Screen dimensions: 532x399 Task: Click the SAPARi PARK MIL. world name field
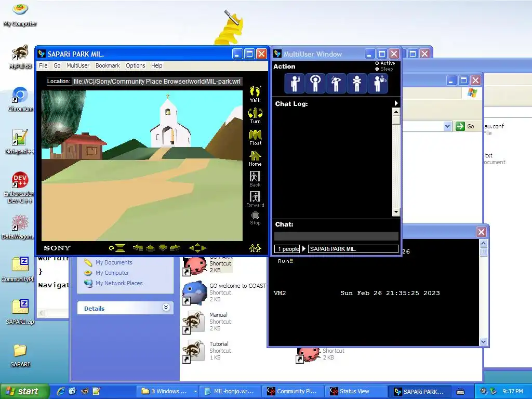(353, 249)
